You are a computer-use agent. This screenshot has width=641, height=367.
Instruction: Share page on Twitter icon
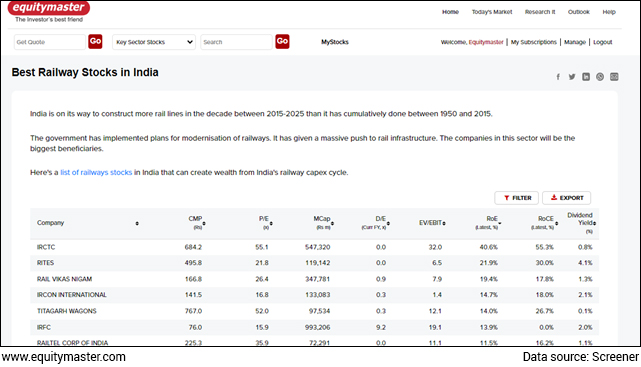(x=572, y=77)
